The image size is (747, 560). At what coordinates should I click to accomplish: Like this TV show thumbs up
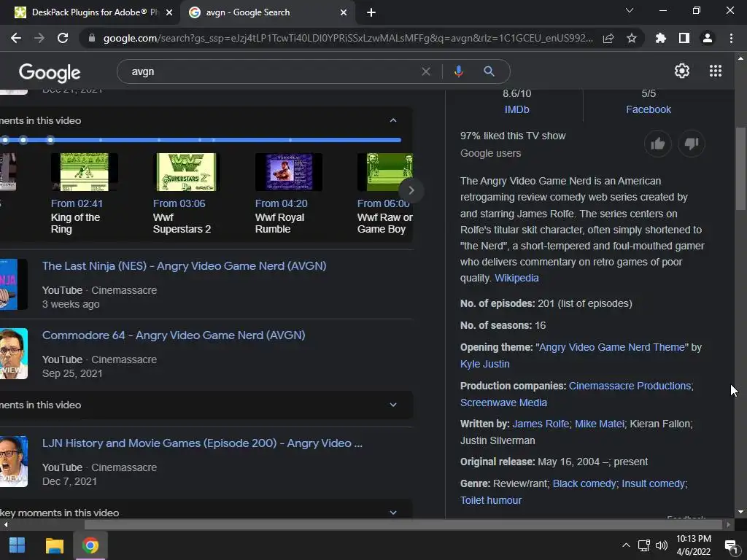(658, 144)
